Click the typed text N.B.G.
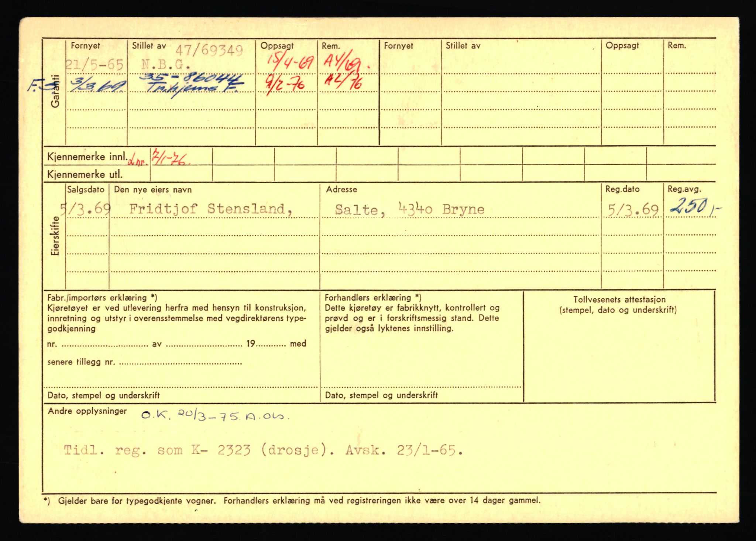The height and width of the screenshot is (541, 756). pos(166,65)
